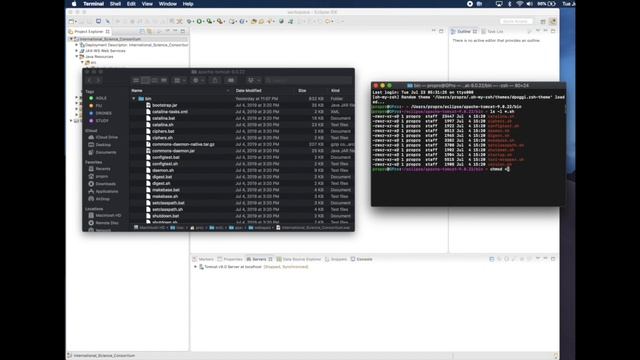Sort Finder list by Name column
This screenshot has height=360, width=640.
tap(137, 91)
